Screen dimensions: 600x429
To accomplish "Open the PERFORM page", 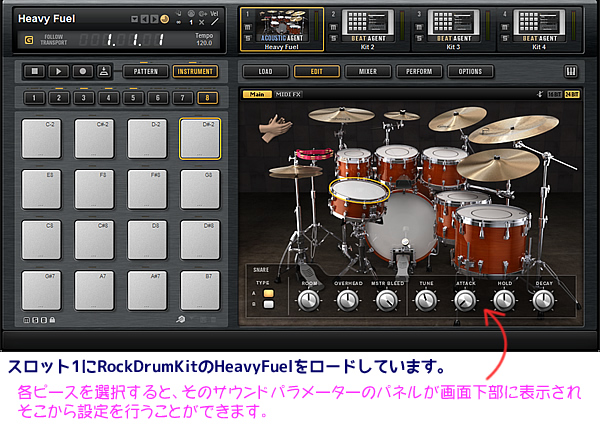I will (419, 71).
